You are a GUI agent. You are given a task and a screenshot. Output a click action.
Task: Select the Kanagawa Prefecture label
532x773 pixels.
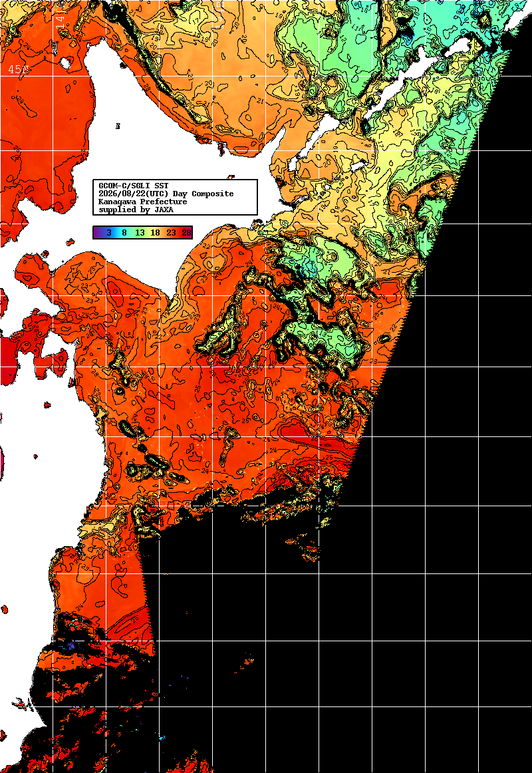point(143,202)
